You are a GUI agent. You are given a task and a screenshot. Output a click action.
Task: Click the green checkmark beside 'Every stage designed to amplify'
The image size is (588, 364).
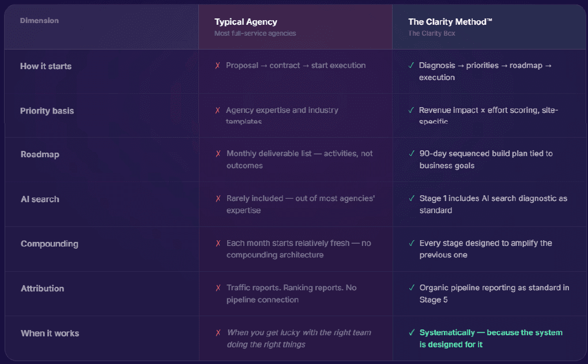tap(412, 244)
